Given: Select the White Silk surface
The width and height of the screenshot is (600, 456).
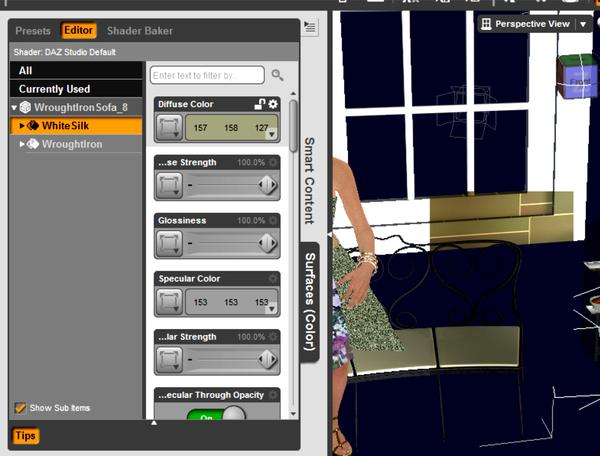Looking at the screenshot, I should 76,126.
